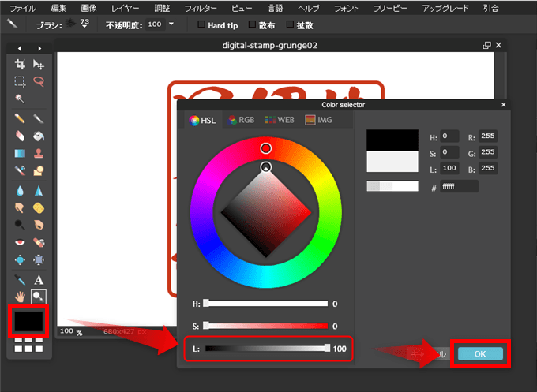Click the foreground color swatch in toolbox
This screenshot has width=537, height=392.
coord(28,321)
